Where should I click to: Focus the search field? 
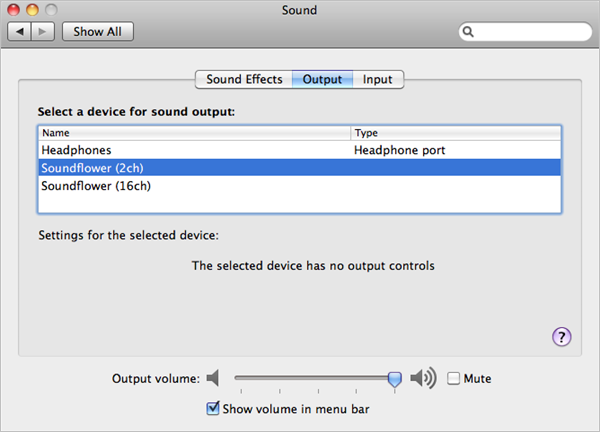530,32
